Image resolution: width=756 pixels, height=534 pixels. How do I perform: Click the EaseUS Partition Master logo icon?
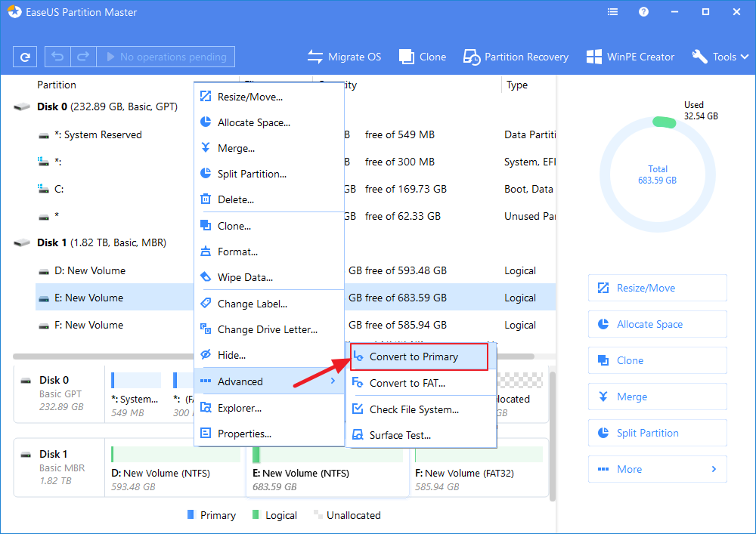coord(14,11)
